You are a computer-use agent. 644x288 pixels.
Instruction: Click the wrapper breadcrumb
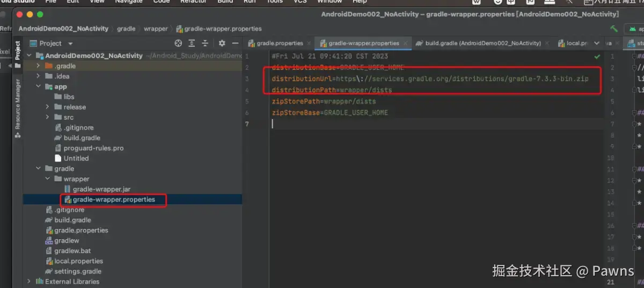[x=156, y=29]
